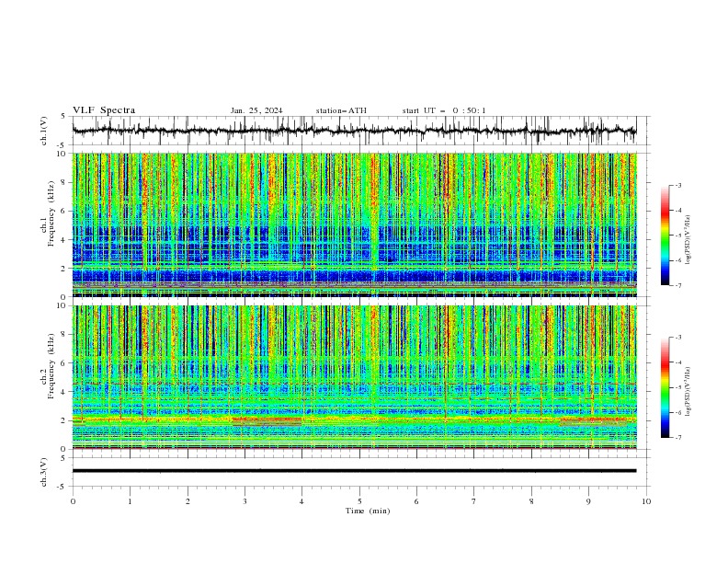Click the ch.1 voltage waveform trace
This screenshot has width=728, height=563.
coord(354,131)
